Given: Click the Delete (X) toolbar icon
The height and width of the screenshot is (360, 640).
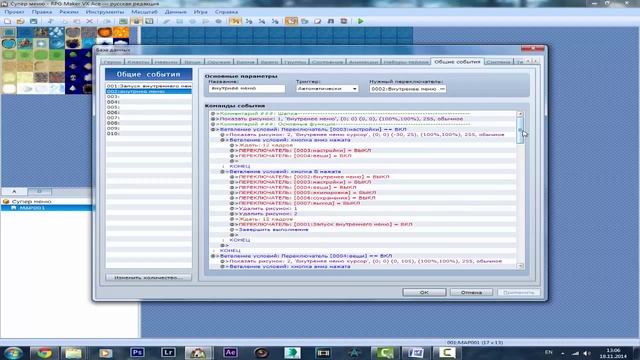Looking at the screenshot, I should coord(89,21).
